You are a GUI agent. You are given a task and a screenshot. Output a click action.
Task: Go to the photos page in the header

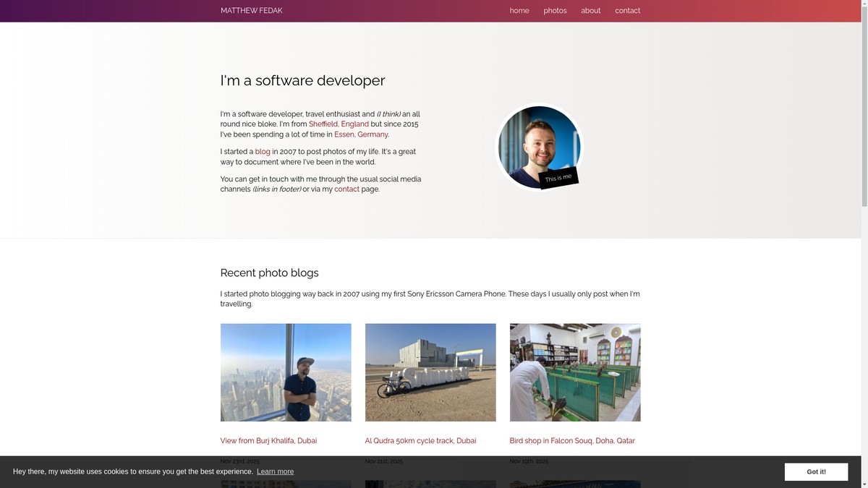click(555, 11)
